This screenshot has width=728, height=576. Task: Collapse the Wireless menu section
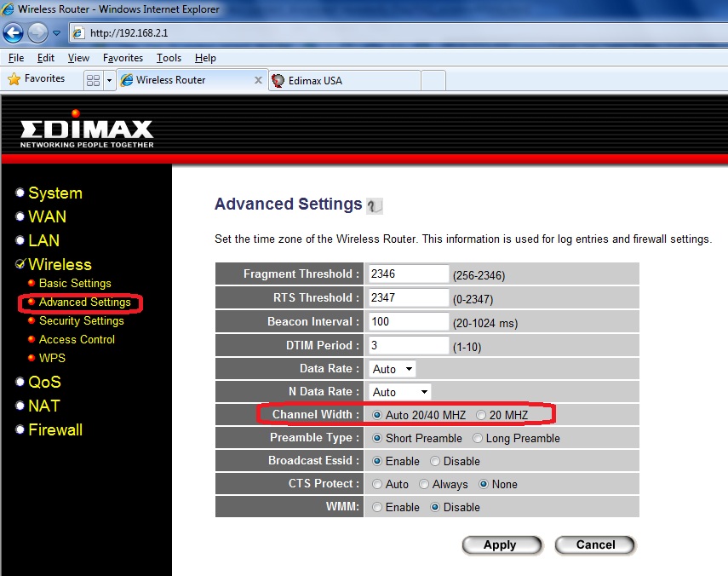pyautogui.click(x=60, y=264)
